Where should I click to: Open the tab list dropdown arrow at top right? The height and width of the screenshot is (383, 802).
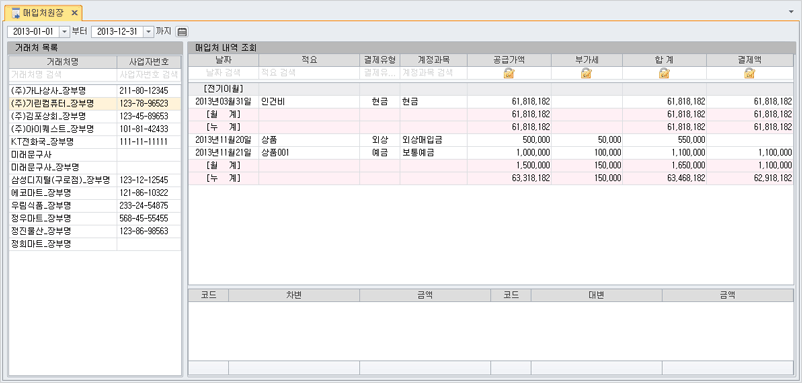(792, 11)
